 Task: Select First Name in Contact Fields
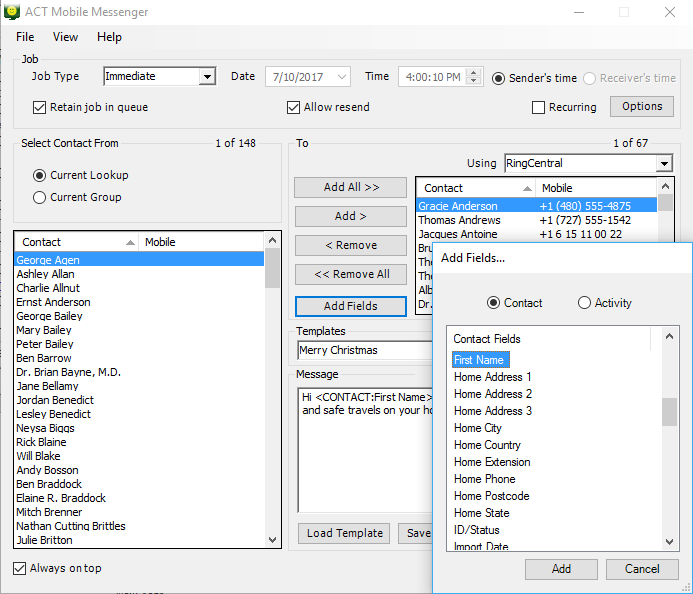[480, 360]
